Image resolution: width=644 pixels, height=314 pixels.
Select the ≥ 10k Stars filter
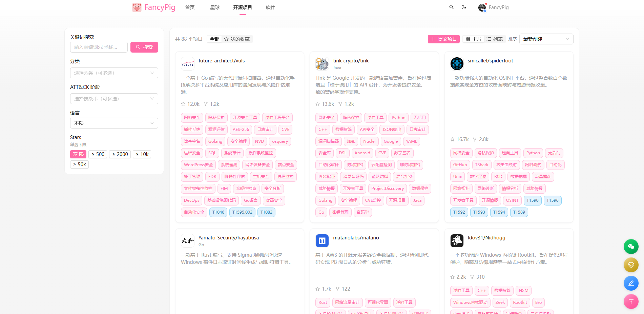(142, 154)
